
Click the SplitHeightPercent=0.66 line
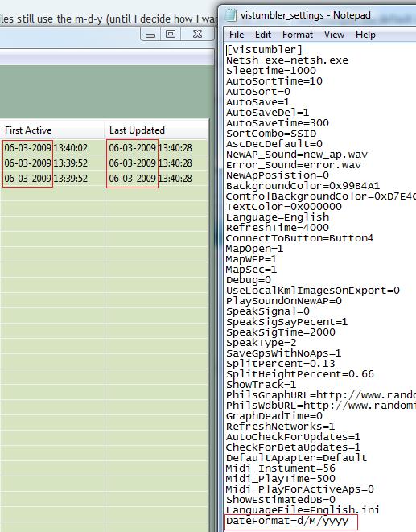pyautogui.click(x=300, y=374)
